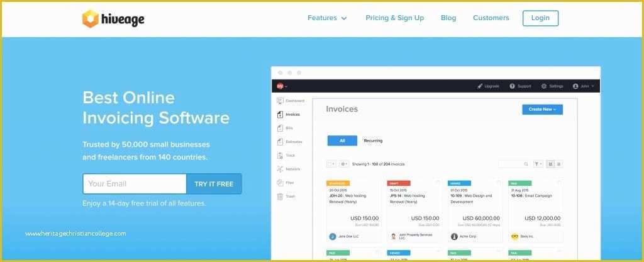The height and width of the screenshot is (262, 644).
Task: Open the filter funnel dropdown
Action: tap(538, 164)
